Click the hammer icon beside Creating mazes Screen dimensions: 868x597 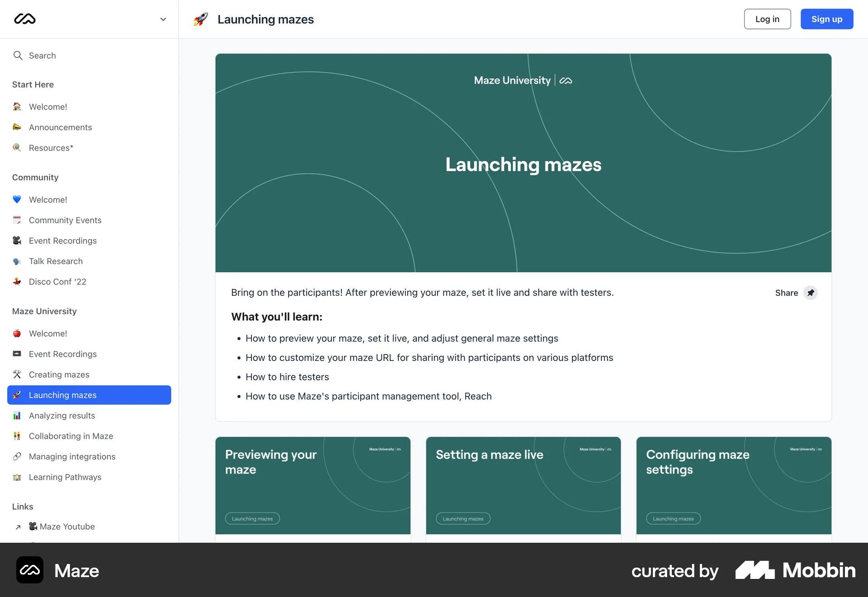(x=17, y=374)
